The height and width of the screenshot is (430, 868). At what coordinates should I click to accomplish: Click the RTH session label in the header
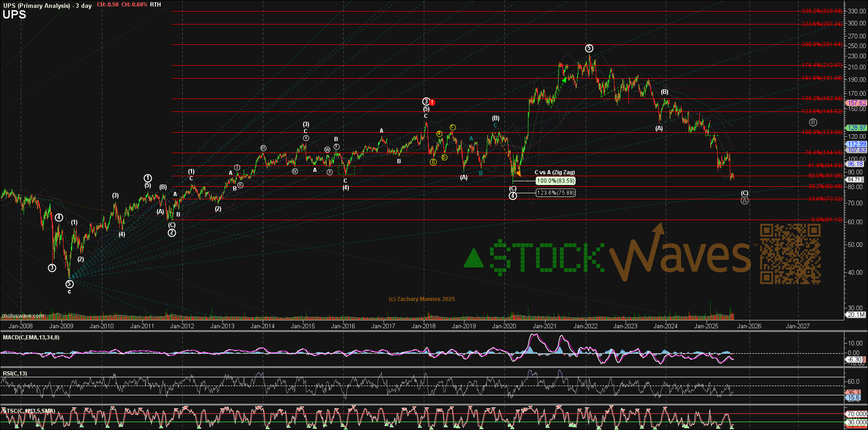(155, 5)
